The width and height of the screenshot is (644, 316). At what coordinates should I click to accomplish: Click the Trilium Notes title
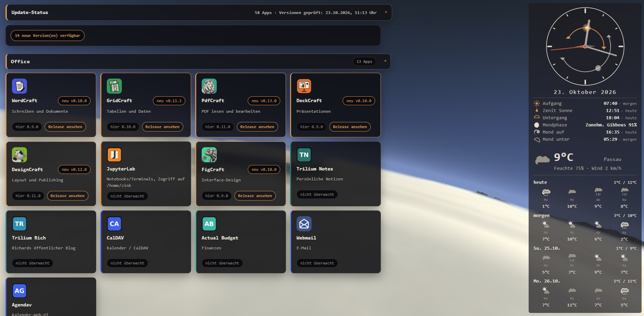tap(315, 169)
